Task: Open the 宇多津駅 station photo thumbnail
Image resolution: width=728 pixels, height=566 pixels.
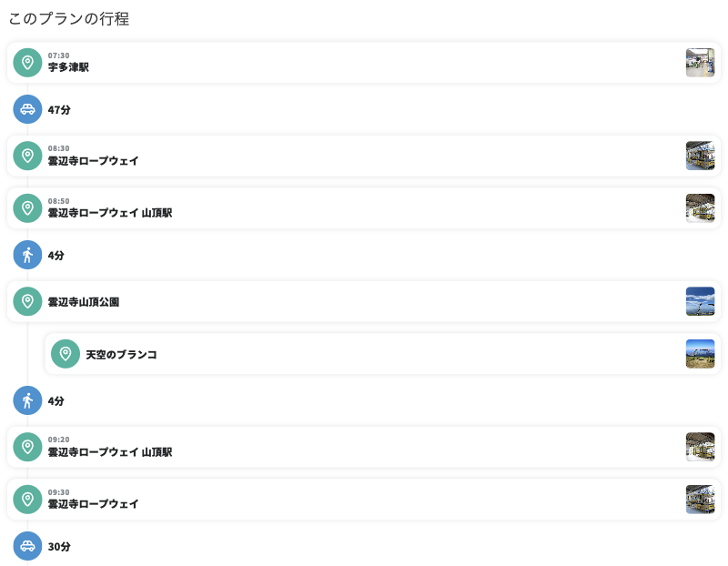Action: click(x=700, y=63)
